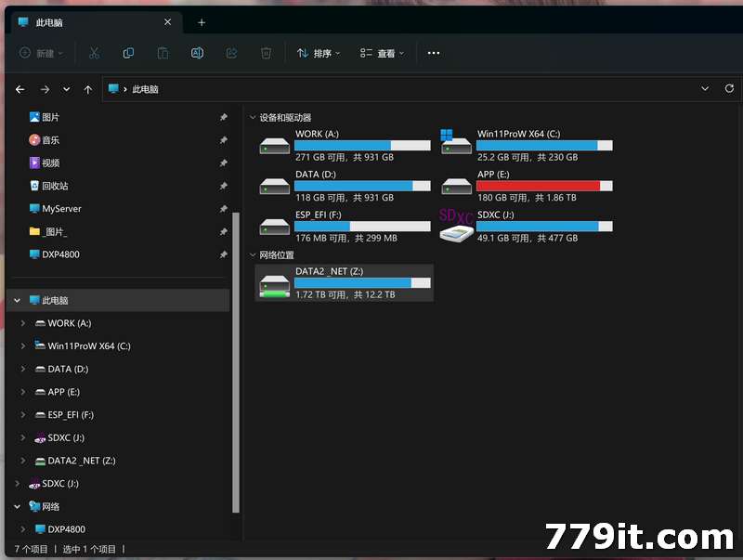Click the Rename icon in toolbar
Screen dimensions: 743x560
point(197,53)
